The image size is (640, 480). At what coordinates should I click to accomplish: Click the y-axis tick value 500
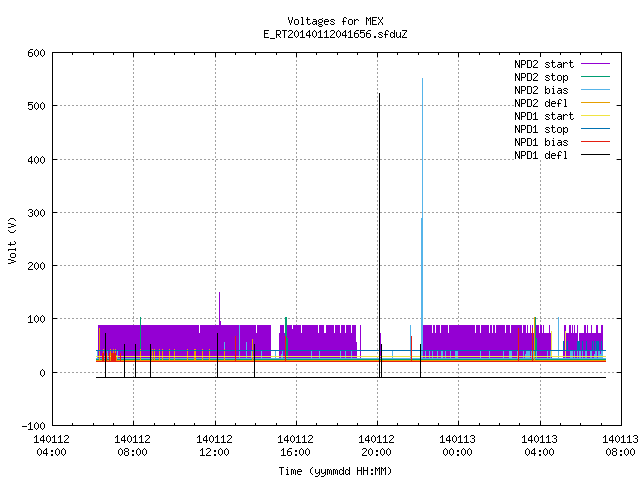(36, 106)
